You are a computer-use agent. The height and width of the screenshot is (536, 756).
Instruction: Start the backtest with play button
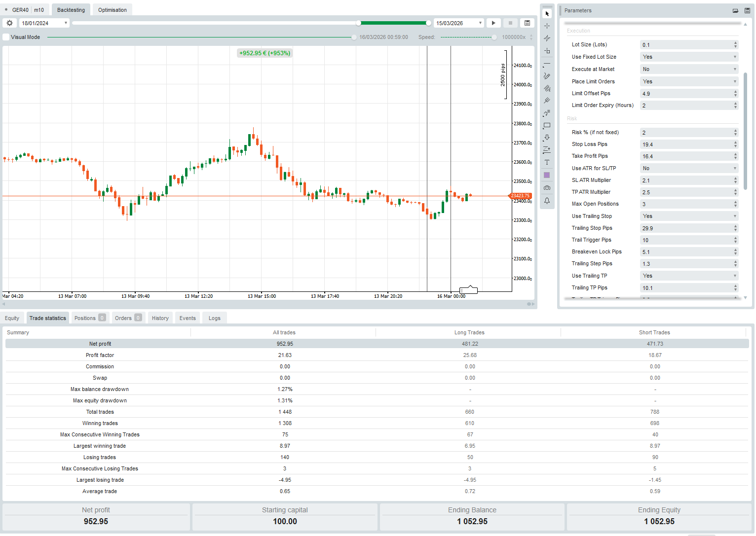(493, 23)
